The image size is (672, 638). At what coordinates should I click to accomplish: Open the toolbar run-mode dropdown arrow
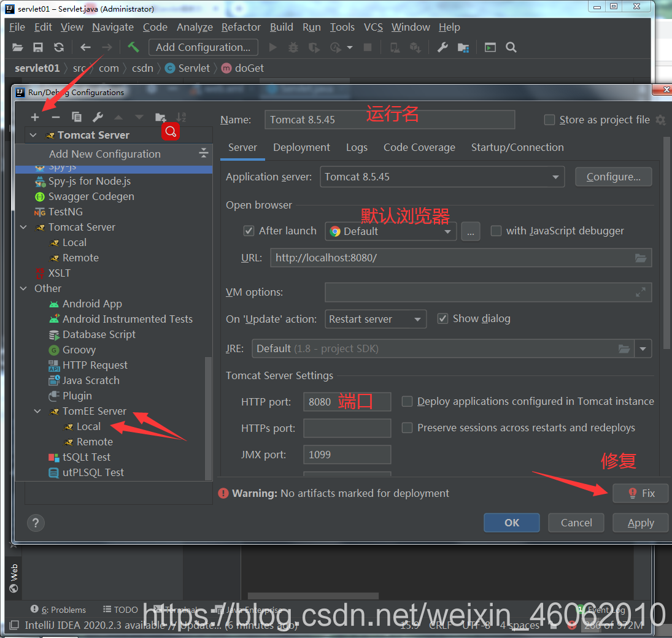tap(350, 48)
